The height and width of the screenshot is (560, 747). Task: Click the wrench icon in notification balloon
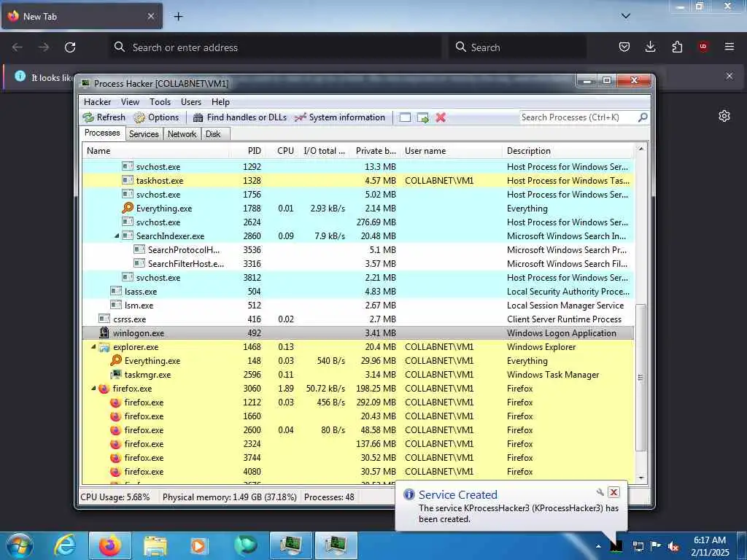600,492
